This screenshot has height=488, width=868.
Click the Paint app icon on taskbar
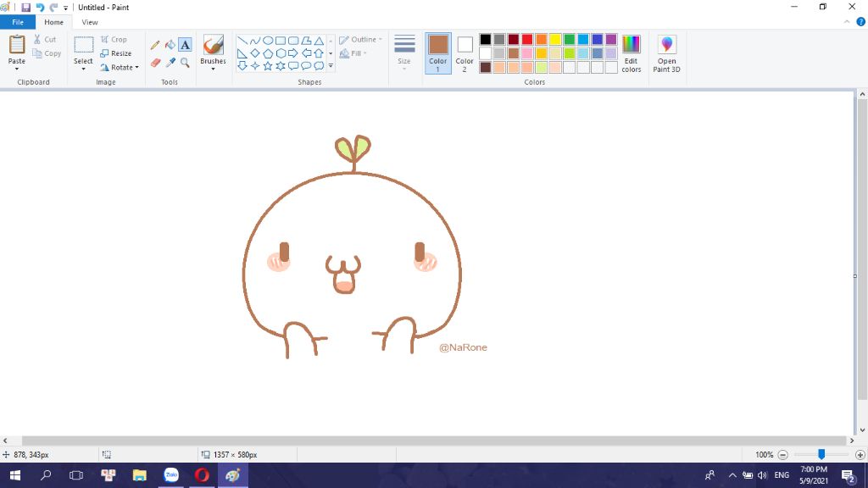[232, 475]
